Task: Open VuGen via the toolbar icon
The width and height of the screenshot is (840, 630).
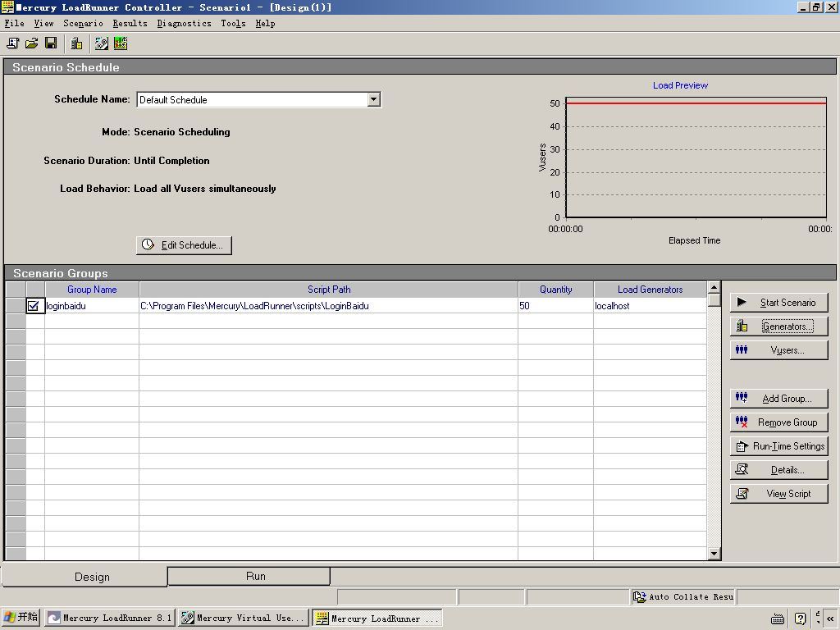Action: (101, 43)
